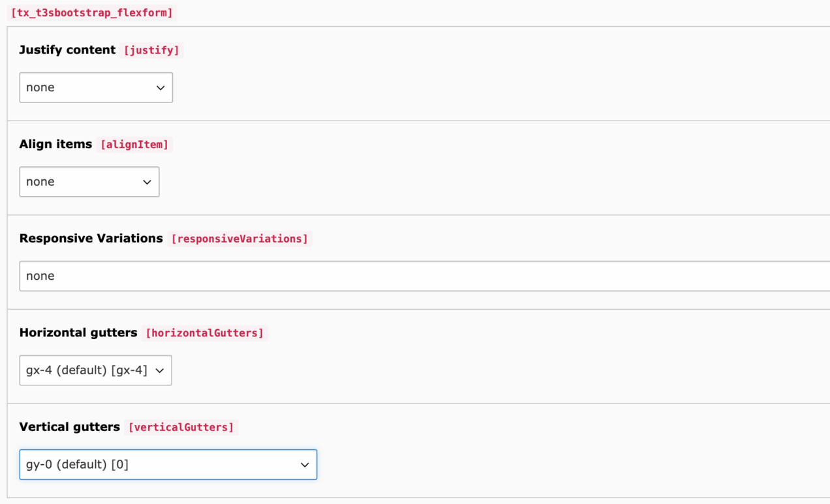Click the [verticalGutters] field name tag
Viewport: 830px width, 504px height.
pos(181,427)
